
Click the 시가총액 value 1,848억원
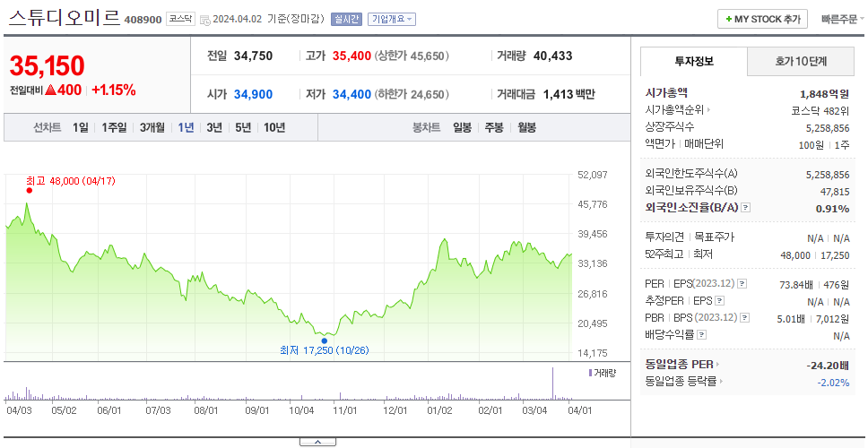tap(824, 94)
